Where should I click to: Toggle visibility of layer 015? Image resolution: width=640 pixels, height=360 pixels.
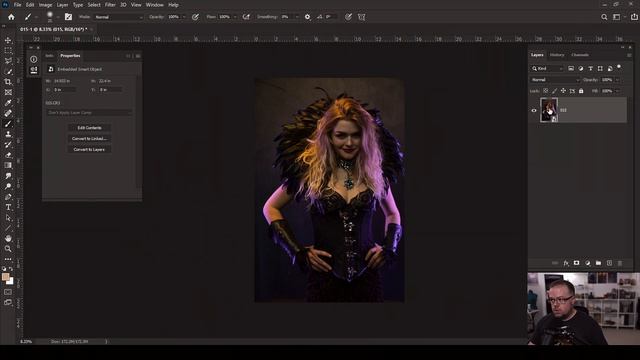[x=533, y=110]
